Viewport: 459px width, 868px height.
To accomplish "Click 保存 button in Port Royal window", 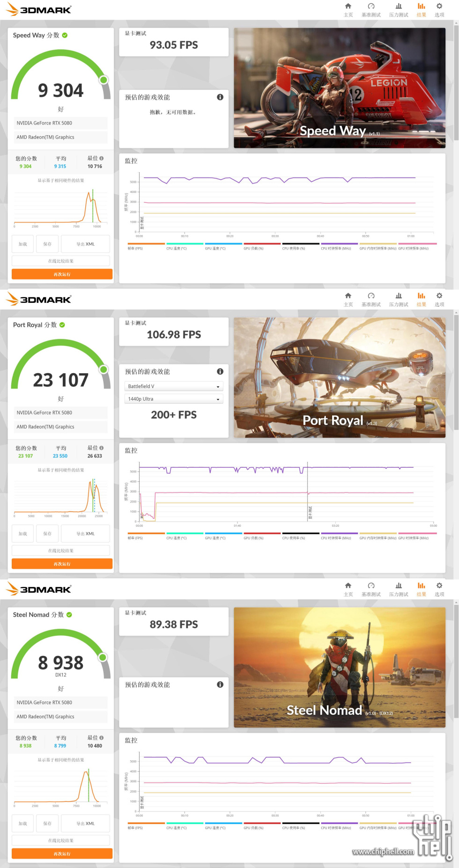I will (47, 534).
